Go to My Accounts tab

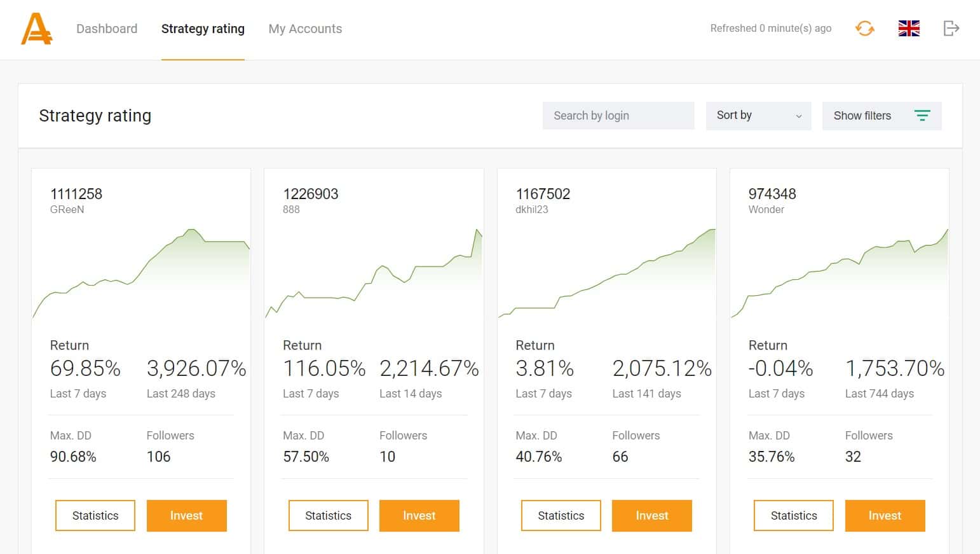click(305, 29)
